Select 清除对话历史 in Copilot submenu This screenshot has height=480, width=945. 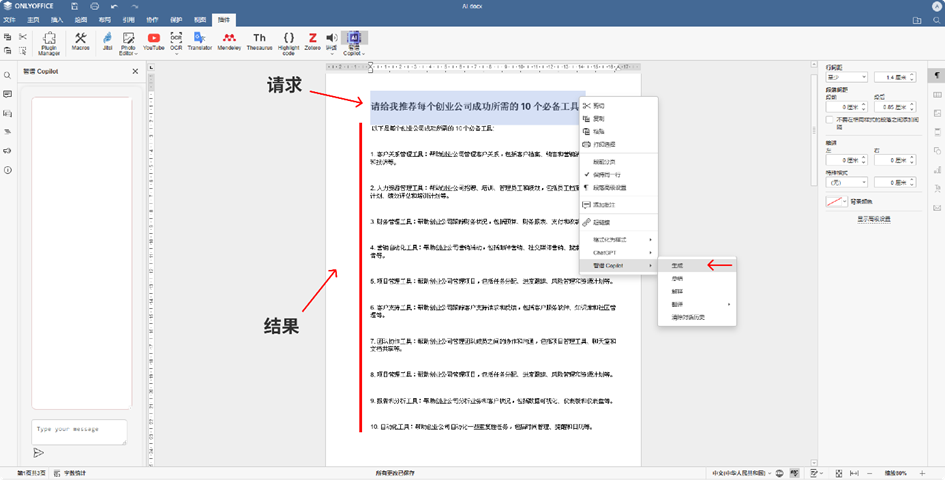[697, 317]
